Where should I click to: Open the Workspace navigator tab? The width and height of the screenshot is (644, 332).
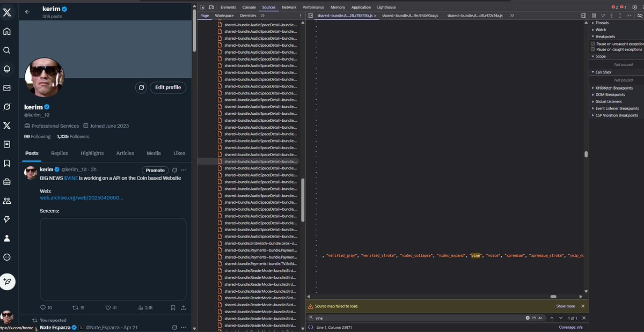pyautogui.click(x=224, y=16)
